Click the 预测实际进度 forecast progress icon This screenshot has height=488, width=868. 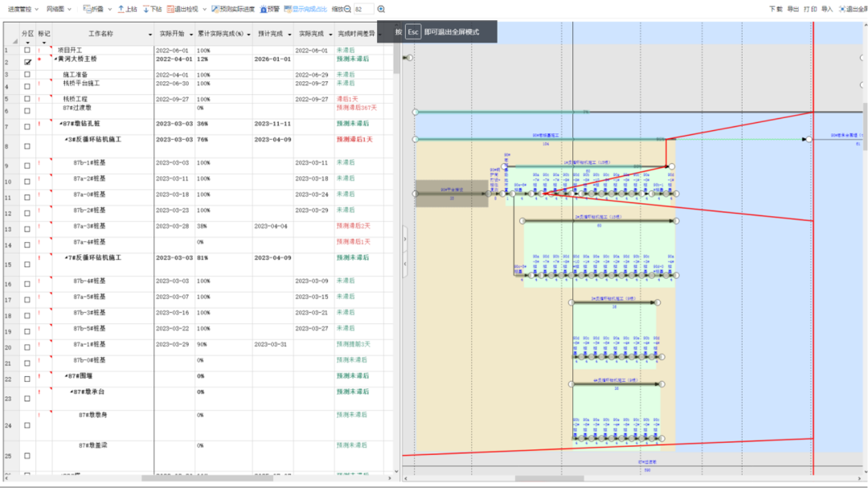215,9
